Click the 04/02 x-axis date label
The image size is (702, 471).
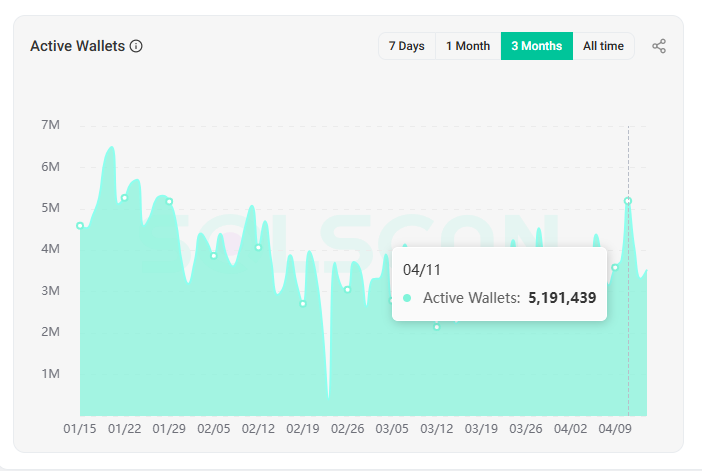[x=571, y=429]
